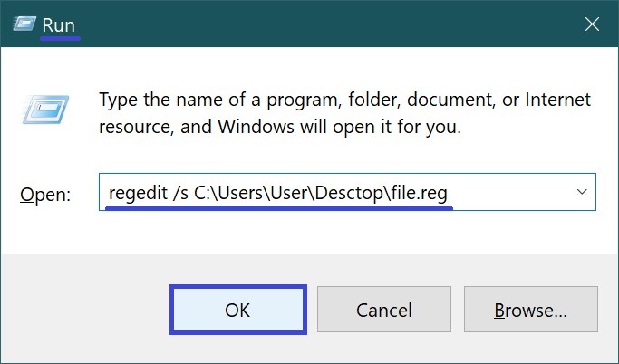This screenshot has height=364, width=619.
Task: Click the "/s" switch in command text
Action: tap(175, 193)
